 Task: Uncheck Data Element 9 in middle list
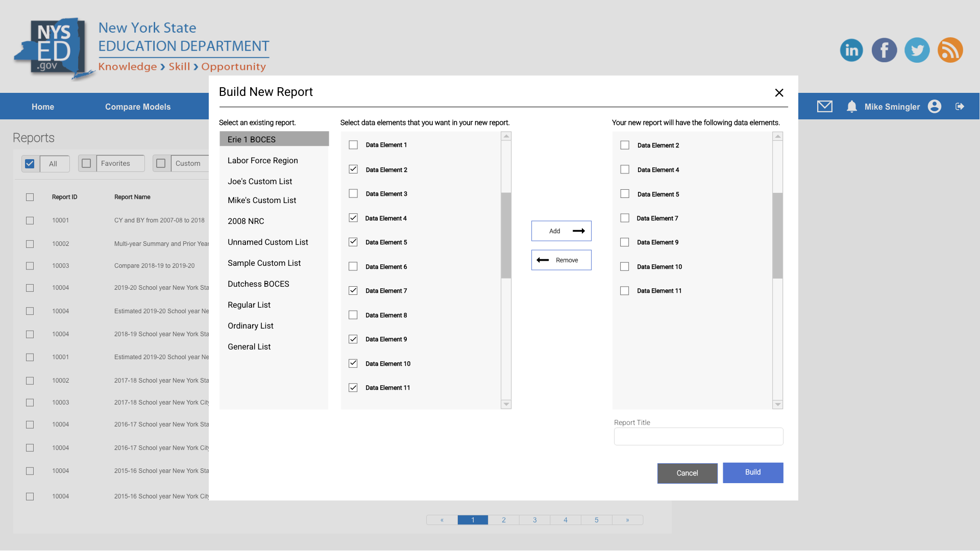(353, 339)
